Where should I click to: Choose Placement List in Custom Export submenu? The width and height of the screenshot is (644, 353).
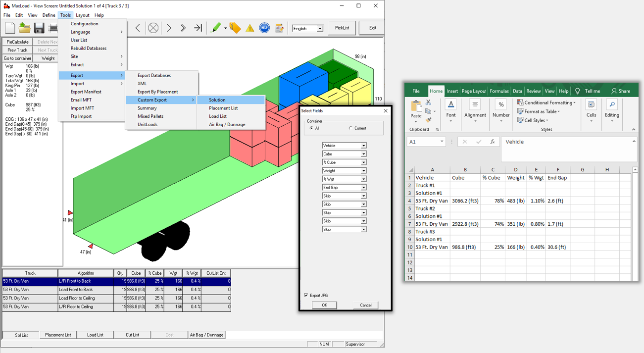pyautogui.click(x=223, y=108)
